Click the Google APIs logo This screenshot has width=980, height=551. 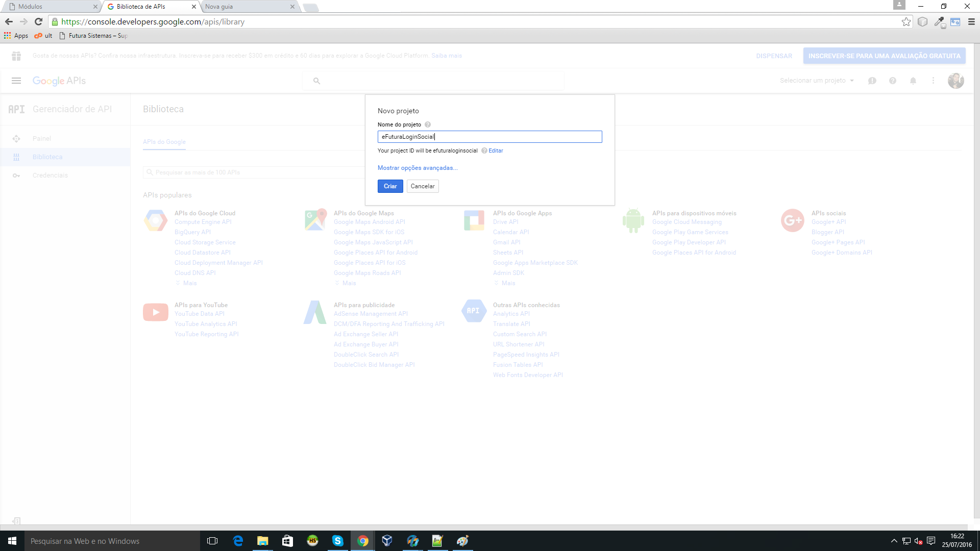pos(59,81)
